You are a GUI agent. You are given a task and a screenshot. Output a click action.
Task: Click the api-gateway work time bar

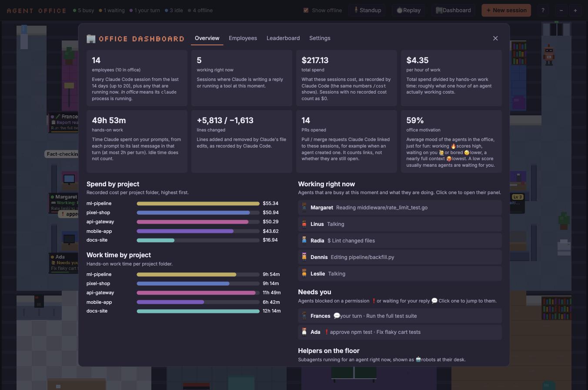[x=198, y=293]
